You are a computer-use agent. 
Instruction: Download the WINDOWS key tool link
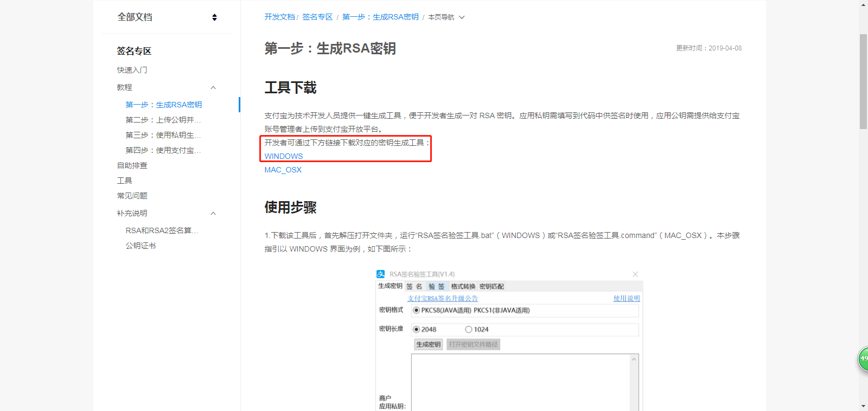[x=284, y=156]
